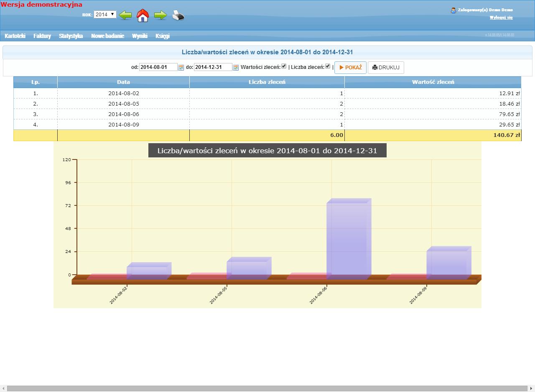Open calendar picker for 'do' date
The height and width of the screenshot is (392, 535).
[236, 68]
